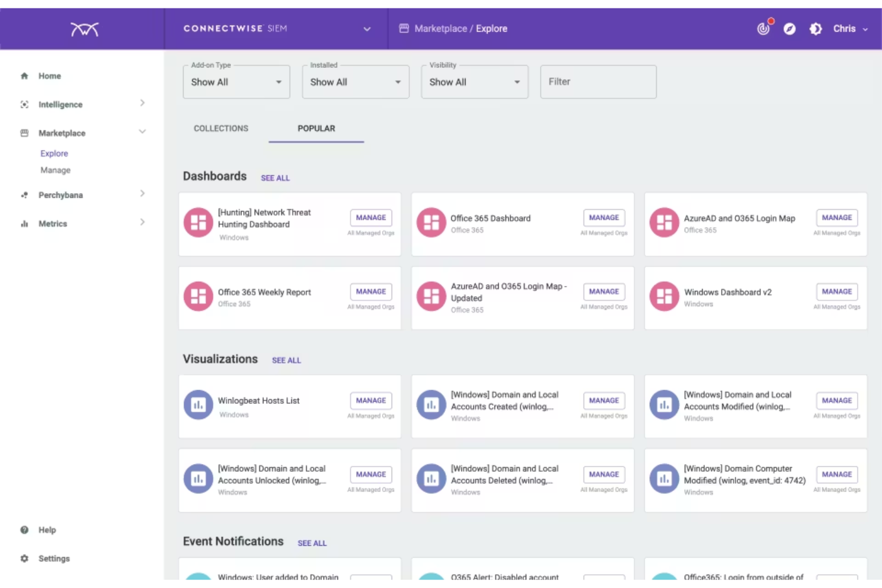
Task: Open the Installed filter dropdown
Action: tap(356, 82)
